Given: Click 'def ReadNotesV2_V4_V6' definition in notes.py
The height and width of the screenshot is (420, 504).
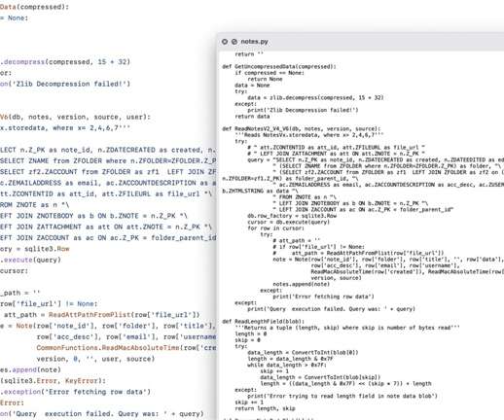Looking at the screenshot, I should (302, 128).
